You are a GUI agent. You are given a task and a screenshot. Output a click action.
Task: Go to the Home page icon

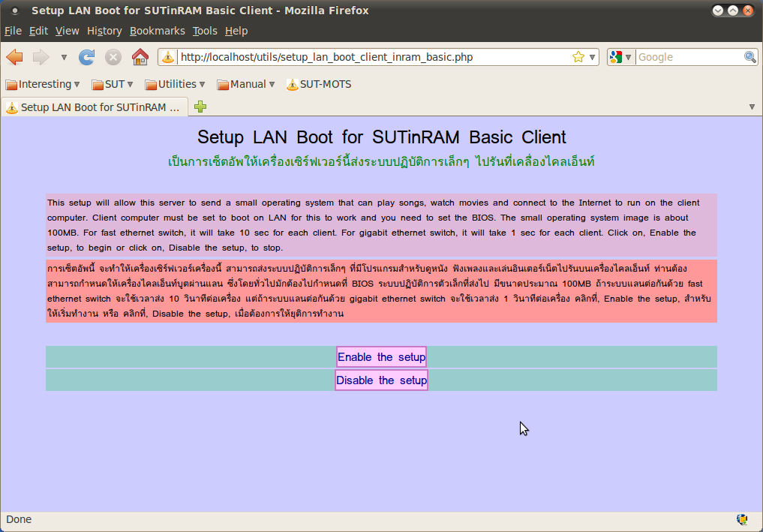click(140, 57)
